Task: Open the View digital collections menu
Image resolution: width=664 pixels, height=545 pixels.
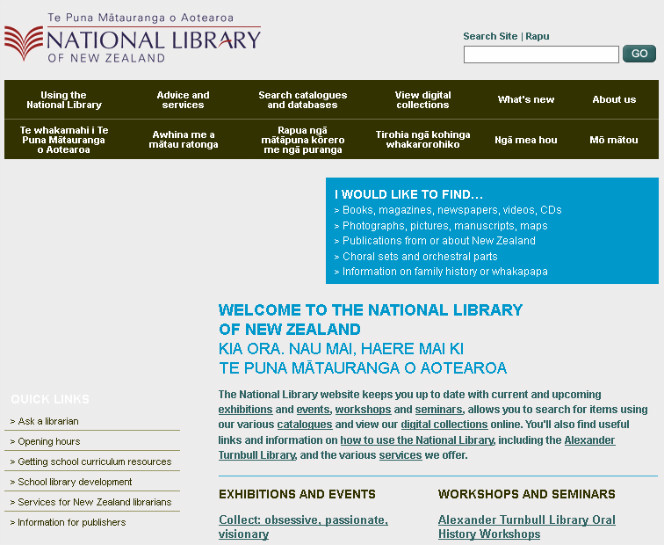Action: pyautogui.click(x=423, y=100)
